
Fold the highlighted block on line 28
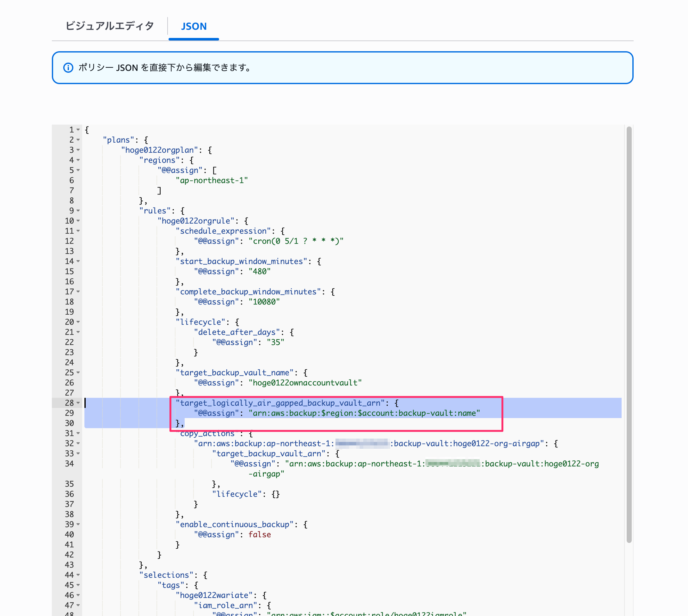tap(78, 403)
